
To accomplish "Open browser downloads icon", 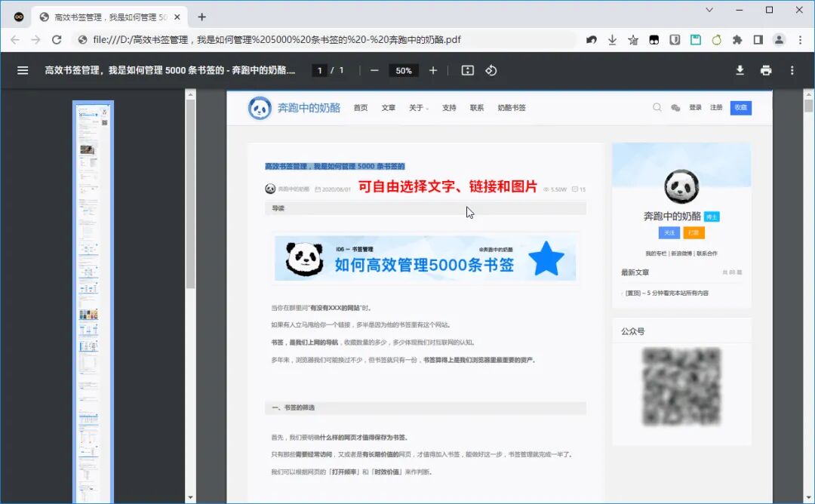I will point(612,40).
